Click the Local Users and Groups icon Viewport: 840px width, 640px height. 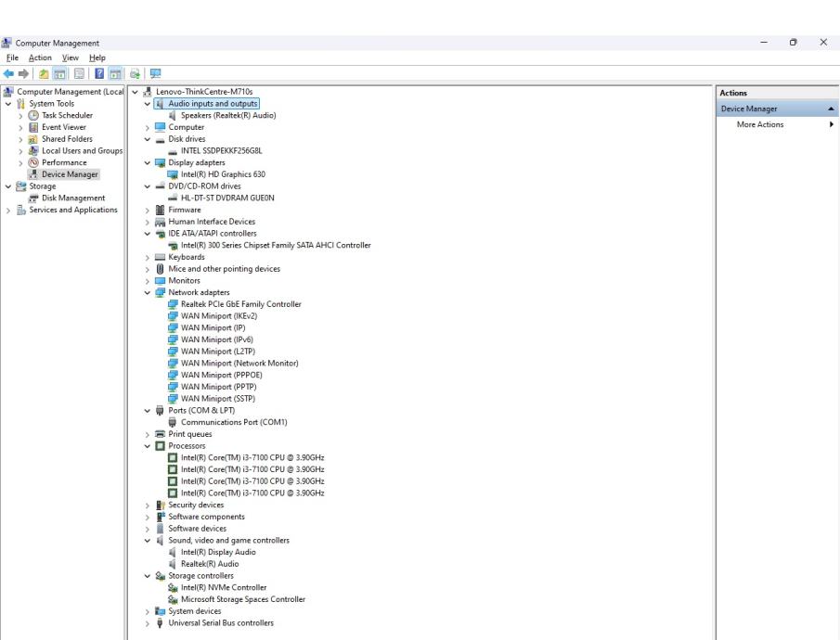tap(33, 150)
